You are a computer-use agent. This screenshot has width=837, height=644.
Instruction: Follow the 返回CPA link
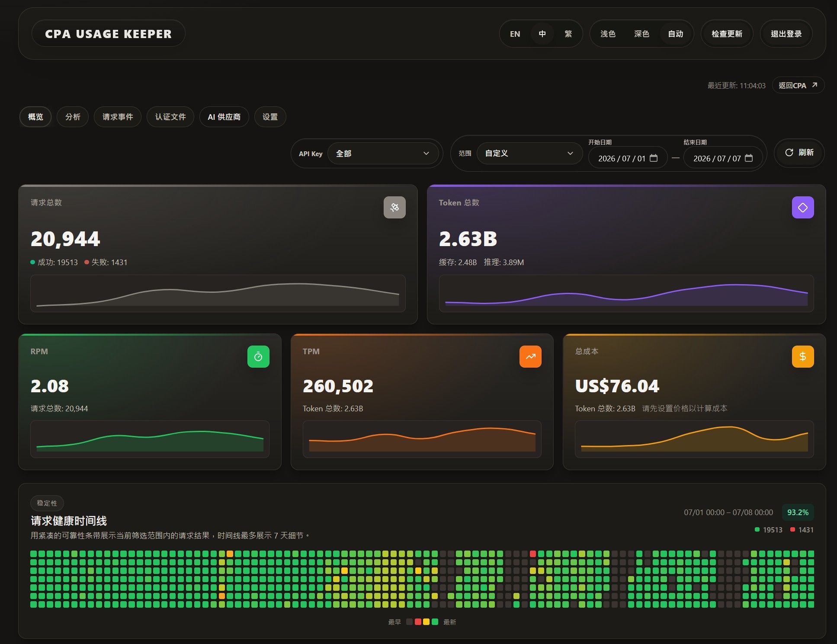pos(798,85)
